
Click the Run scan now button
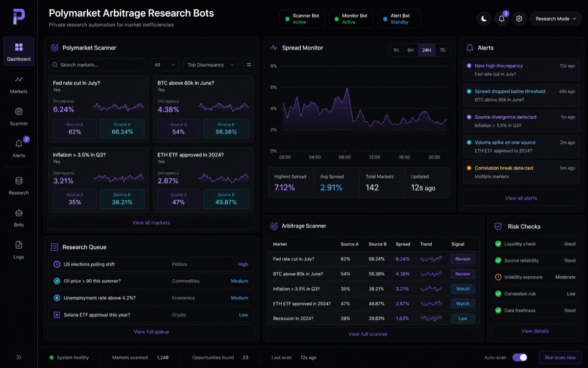(x=560, y=357)
